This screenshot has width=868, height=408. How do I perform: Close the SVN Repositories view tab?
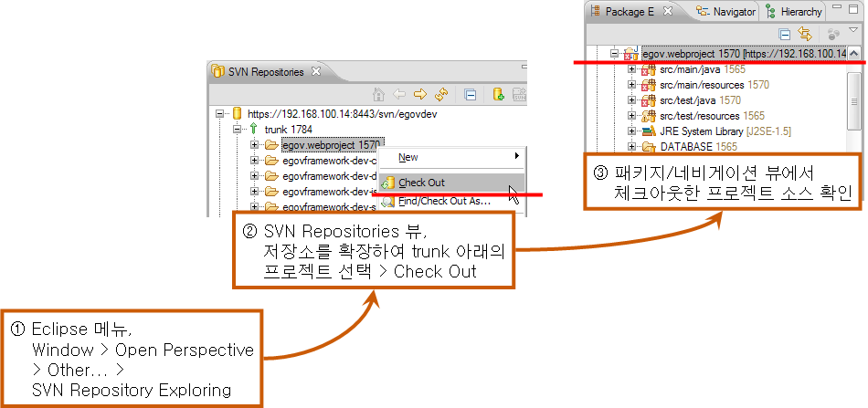pyautogui.click(x=315, y=71)
